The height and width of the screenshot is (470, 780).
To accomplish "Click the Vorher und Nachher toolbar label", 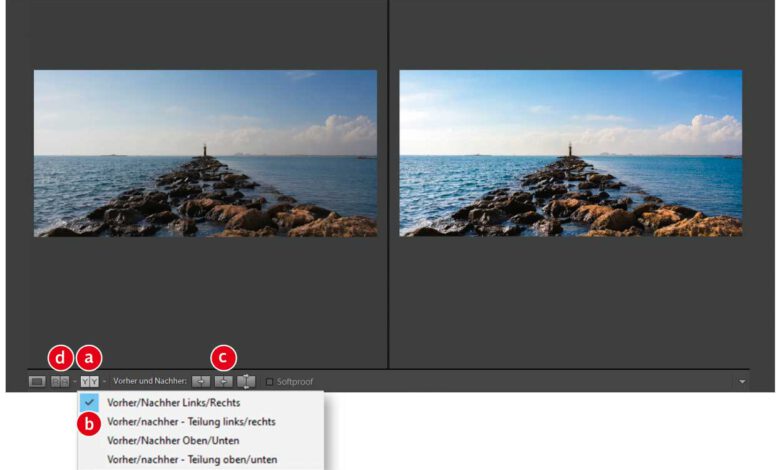I will coord(150,381).
